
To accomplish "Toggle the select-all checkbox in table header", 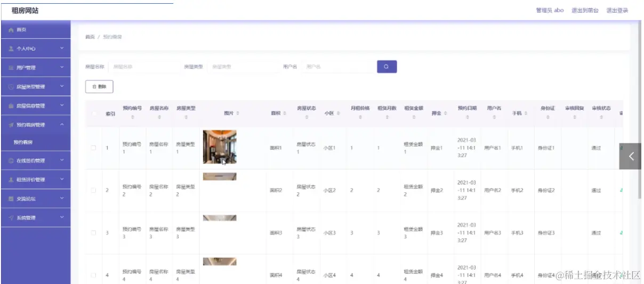I will [94, 113].
